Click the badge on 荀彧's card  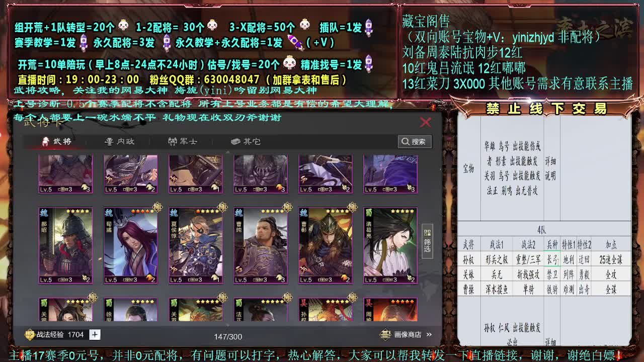pyautogui.click(x=157, y=207)
